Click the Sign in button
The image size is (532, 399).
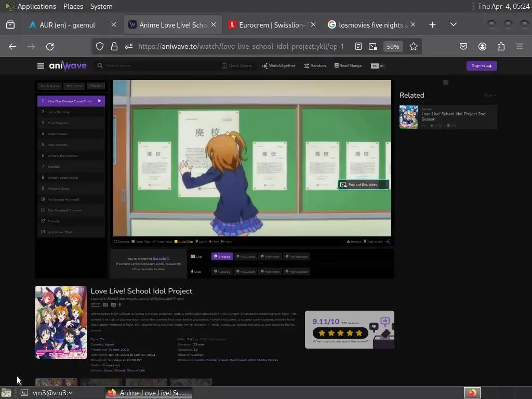(482, 66)
